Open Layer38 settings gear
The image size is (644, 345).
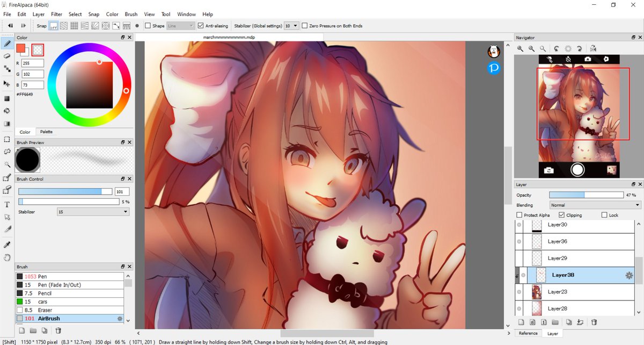[629, 275]
